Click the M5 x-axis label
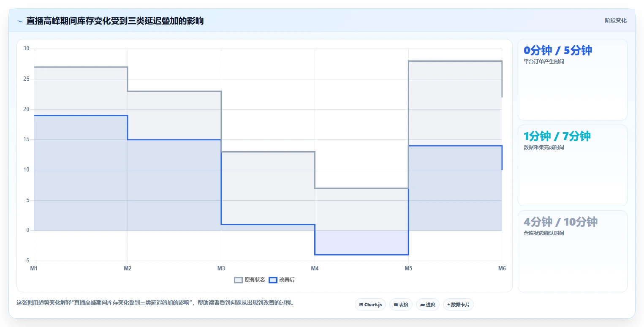This screenshot has width=644, height=327. pos(408,268)
